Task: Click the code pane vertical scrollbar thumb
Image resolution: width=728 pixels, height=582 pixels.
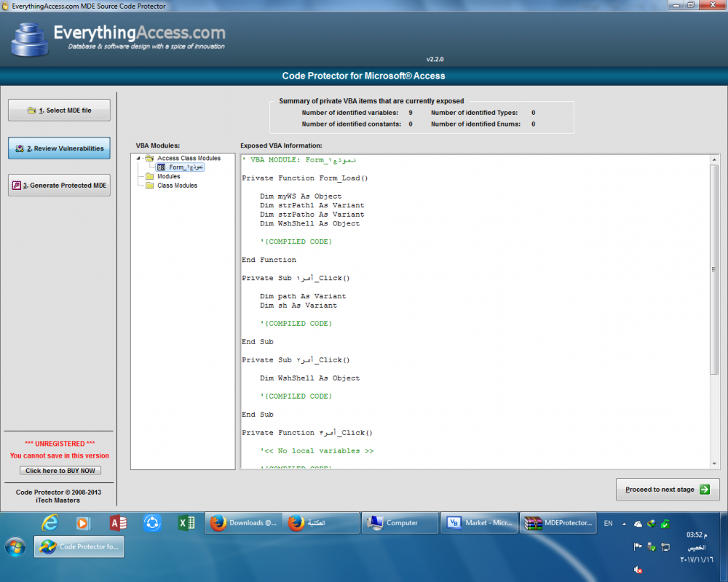Action: click(x=714, y=269)
